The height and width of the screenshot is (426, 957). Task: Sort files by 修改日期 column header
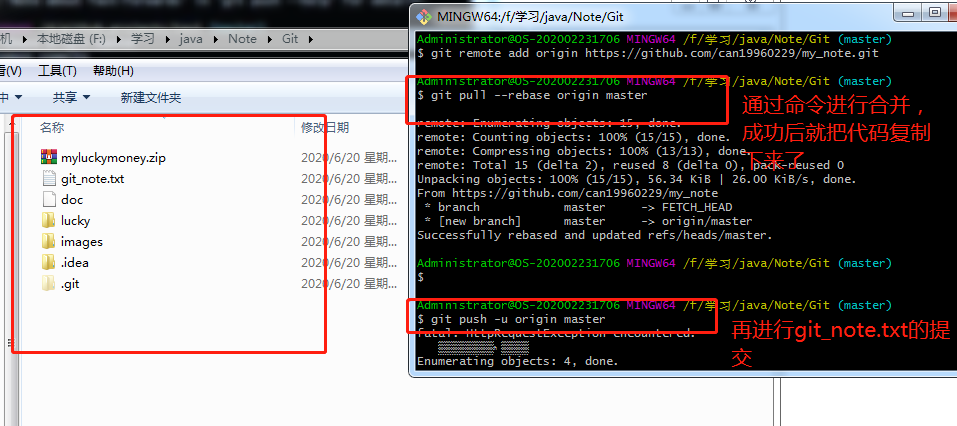click(x=325, y=128)
